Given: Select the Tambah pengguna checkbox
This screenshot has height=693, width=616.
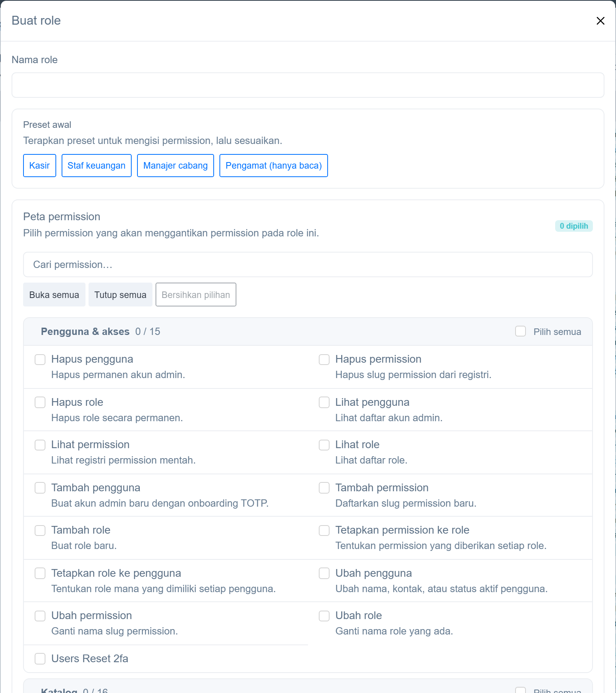Looking at the screenshot, I should click(x=40, y=488).
